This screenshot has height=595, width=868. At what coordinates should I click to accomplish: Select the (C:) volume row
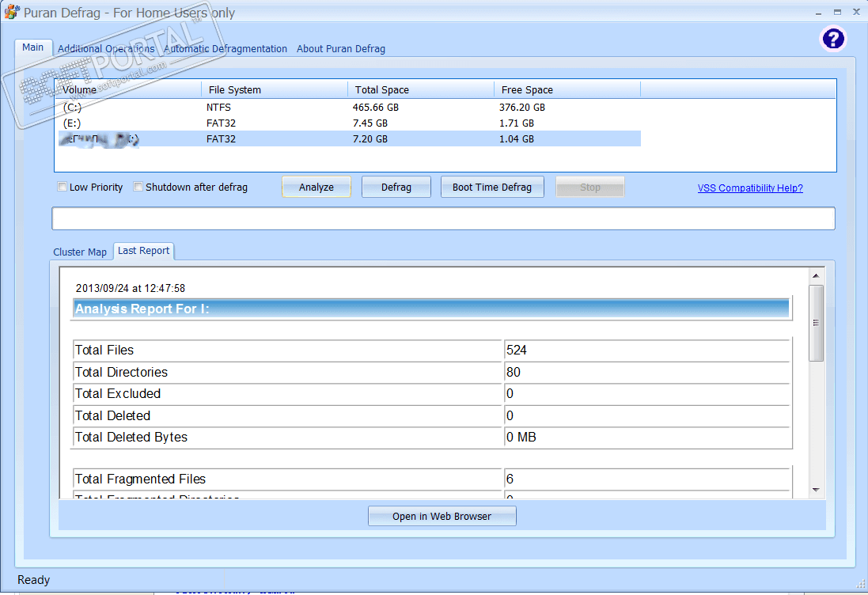click(x=350, y=108)
